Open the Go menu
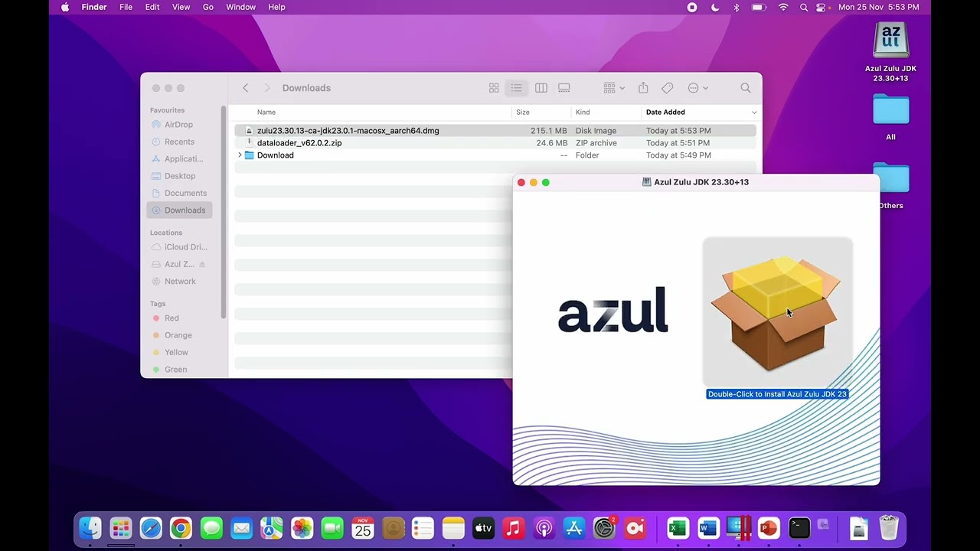This screenshot has width=980, height=551. 208,7
